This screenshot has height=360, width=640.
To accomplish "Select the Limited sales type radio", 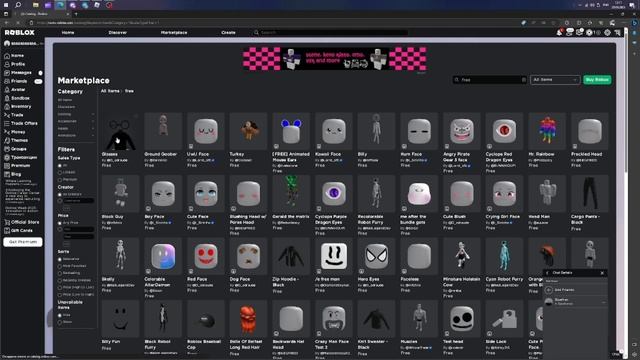I will (60, 173).
